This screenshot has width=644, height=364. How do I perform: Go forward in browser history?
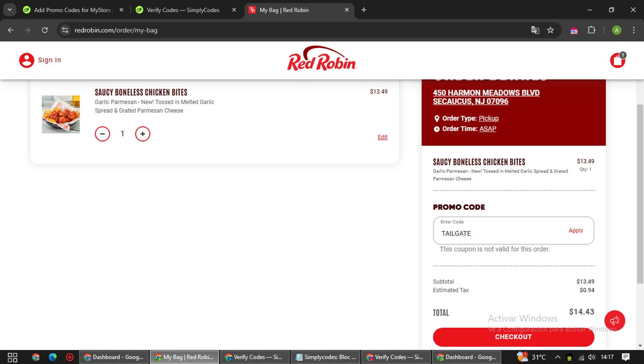(x=27, y=30)
